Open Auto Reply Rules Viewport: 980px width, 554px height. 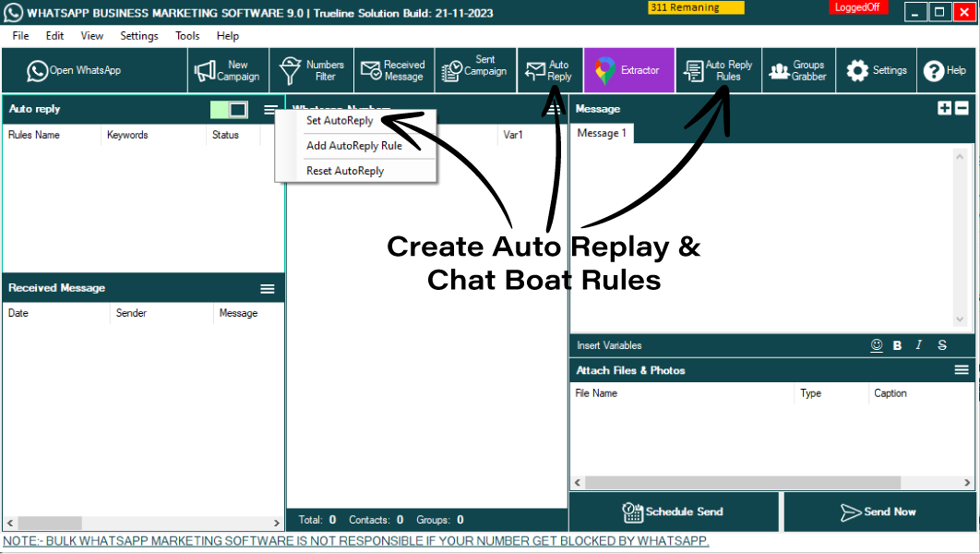point(718,70)
